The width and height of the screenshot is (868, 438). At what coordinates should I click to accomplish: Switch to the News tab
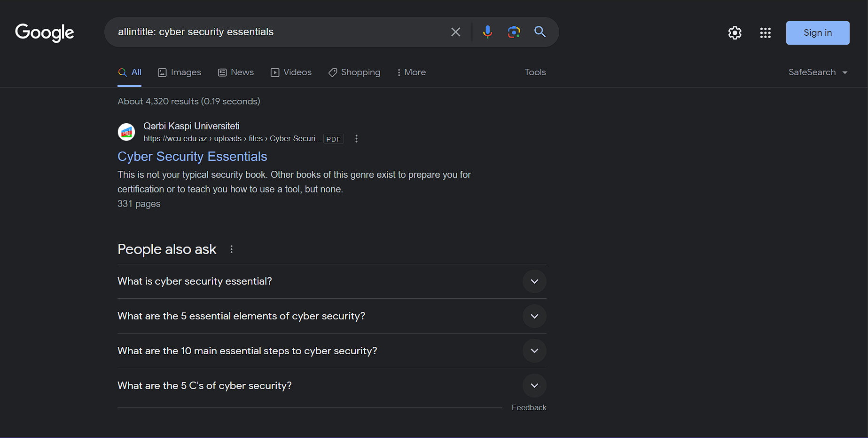pyautogui.click(x=236, y=72)
